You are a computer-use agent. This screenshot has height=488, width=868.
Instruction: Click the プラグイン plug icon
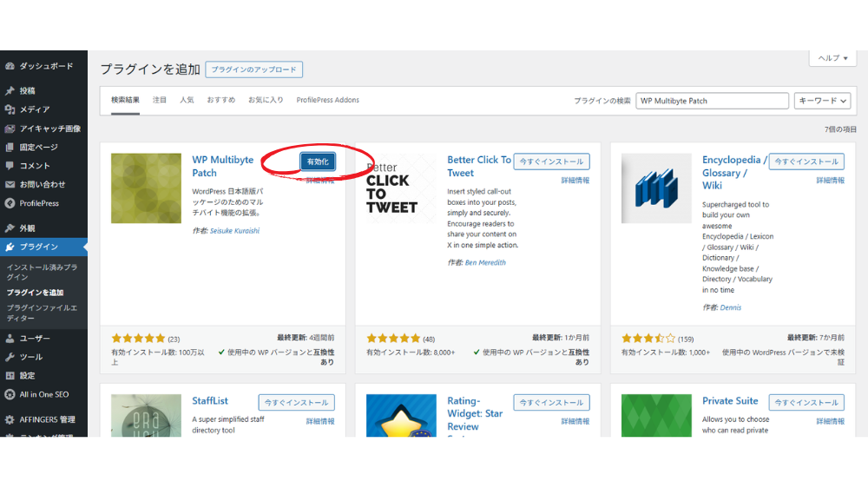pyautogui.click(x=10, y=247)
